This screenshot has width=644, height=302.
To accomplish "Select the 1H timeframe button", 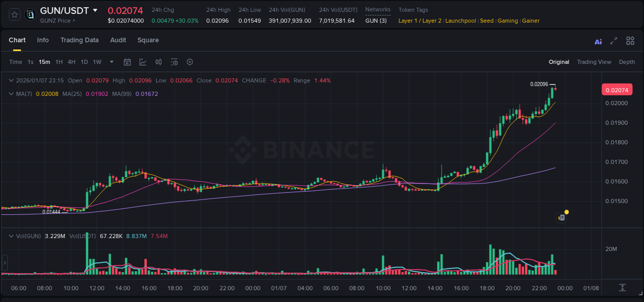I will pos(58,62).
